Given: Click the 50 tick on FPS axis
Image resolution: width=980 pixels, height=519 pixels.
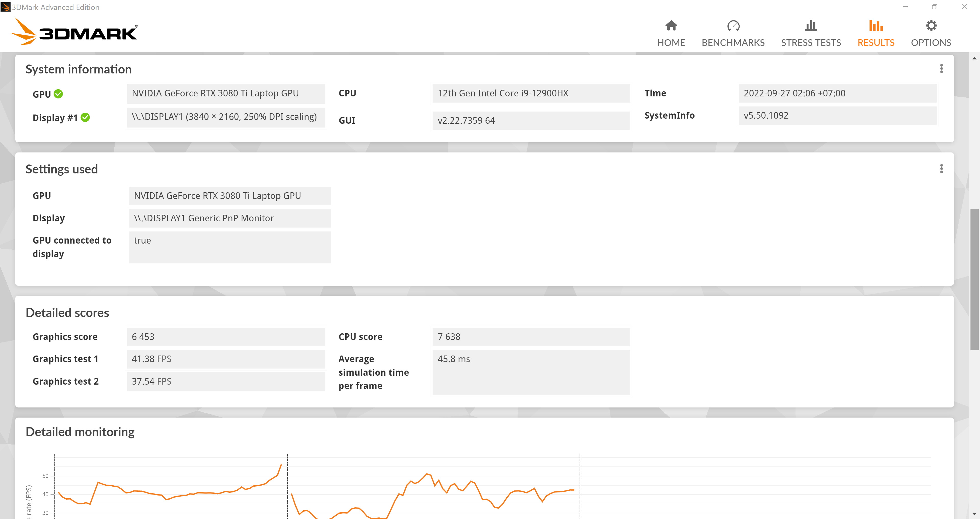Looking at the screenshot, I should 45,476.
